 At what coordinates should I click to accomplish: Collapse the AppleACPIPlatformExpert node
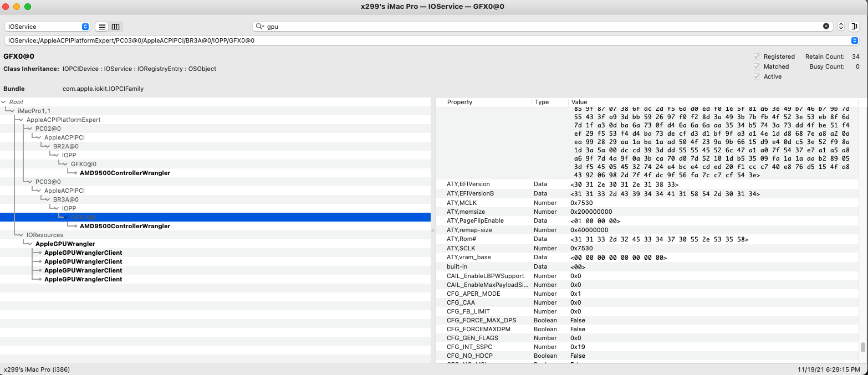pos(22,120)
